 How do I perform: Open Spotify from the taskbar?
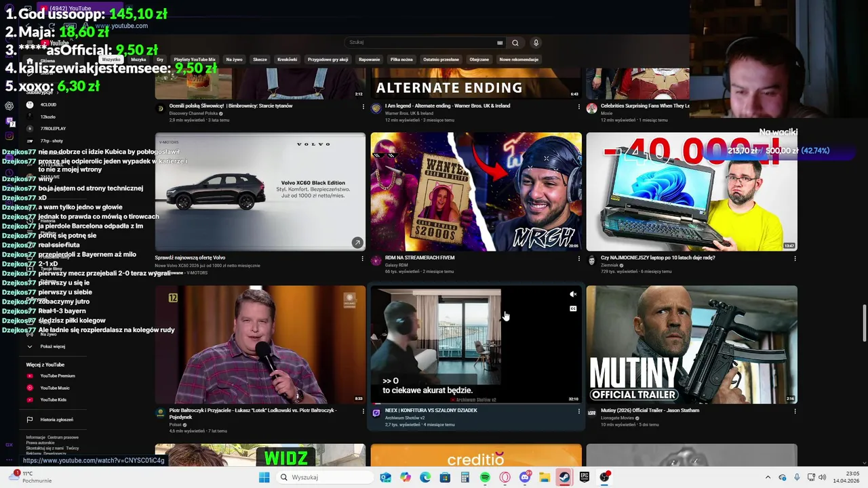pyautogui.click(x=485, y=477)
